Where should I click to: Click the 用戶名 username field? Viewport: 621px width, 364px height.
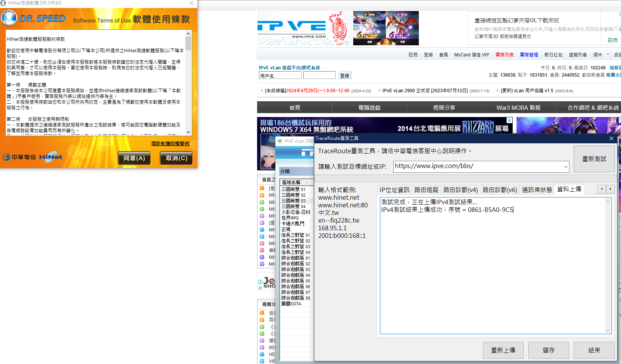coord(280,75)
